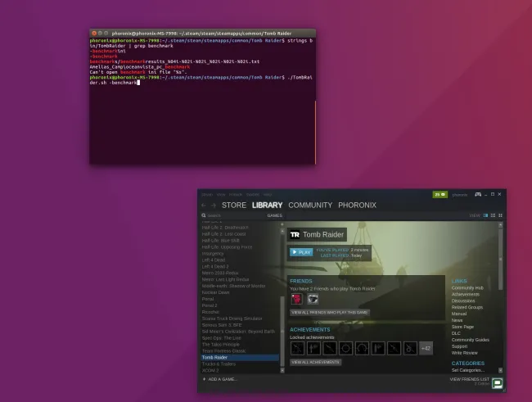Click View All Achievements button
The image size is (532, 402).
pyautogui.click(x=316, y=362)
